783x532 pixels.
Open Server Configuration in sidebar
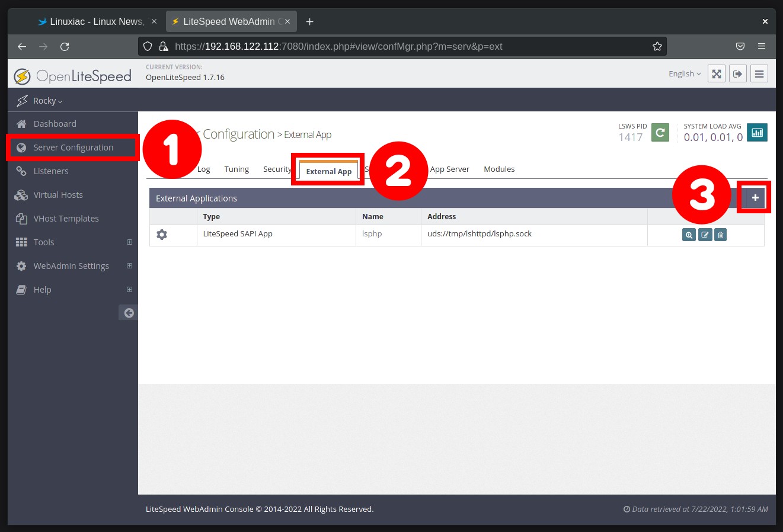73,148
